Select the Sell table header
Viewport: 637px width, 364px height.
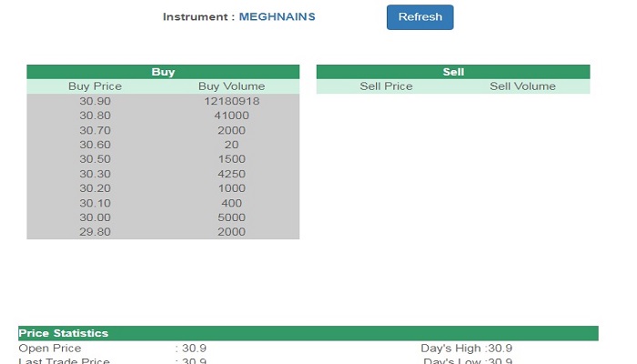click(453, 72)
